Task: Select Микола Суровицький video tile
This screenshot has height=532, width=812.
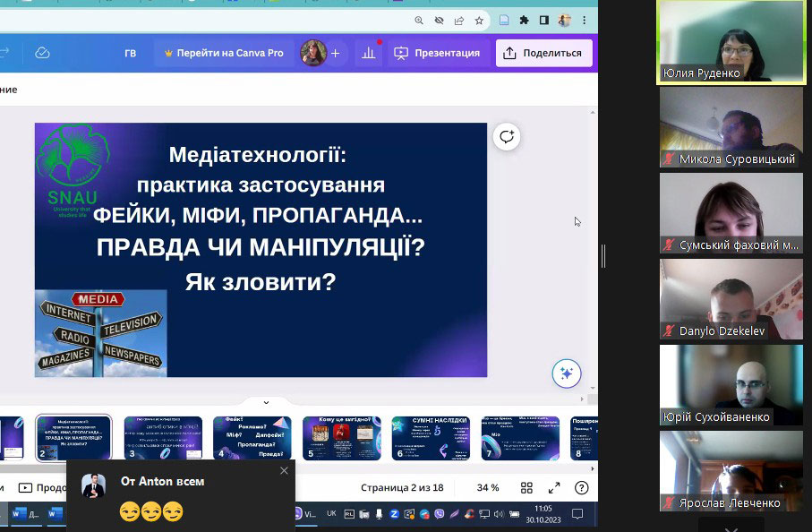Action: pyautogui.click(x=731, y=127)
